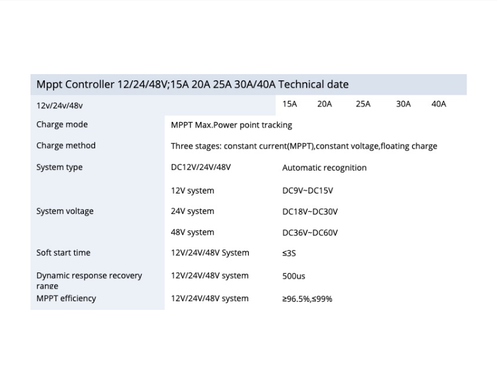Click the MPPT efficiency label
Image resolution: width=497 pixels, height=384 pixels.
pyautogui.click(x=66, y=298)
